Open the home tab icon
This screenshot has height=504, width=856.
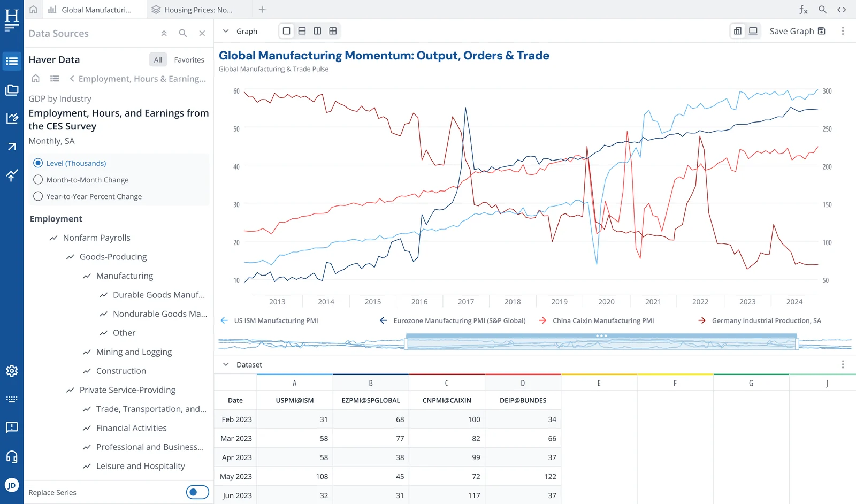click(33, 10)
